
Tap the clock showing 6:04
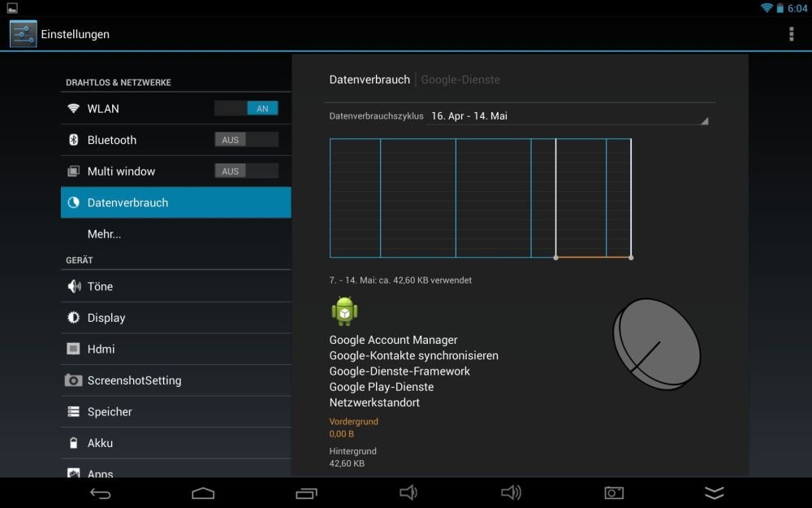(x=797, y=8)
